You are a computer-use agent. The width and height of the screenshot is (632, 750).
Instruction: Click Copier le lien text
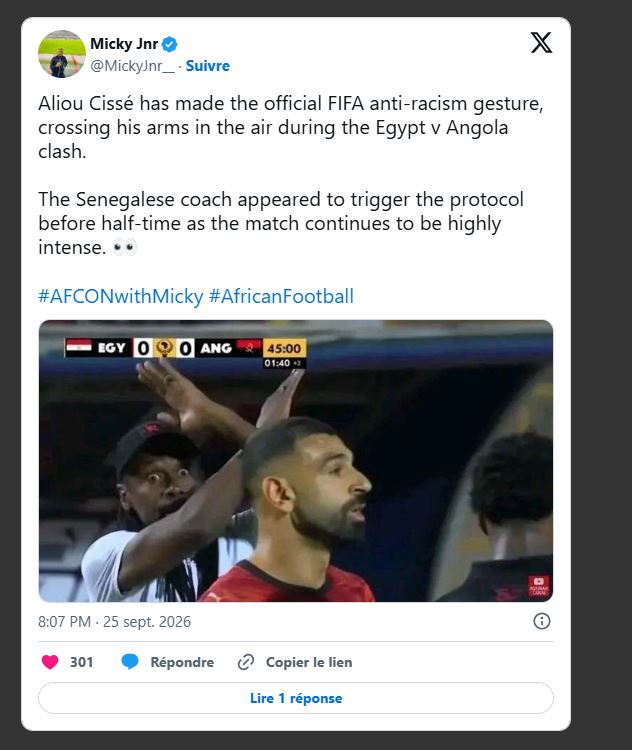[x=309, y=662]
